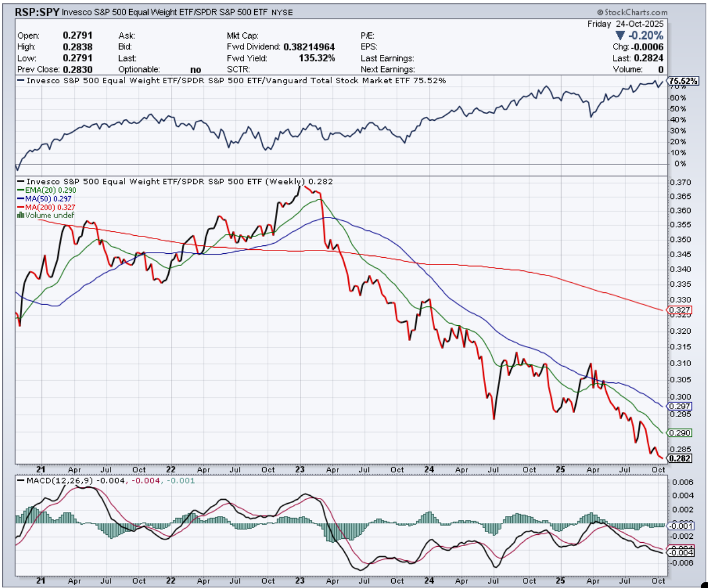
Task: Select the red MA(200) legend entry
Action: [50, 207]
